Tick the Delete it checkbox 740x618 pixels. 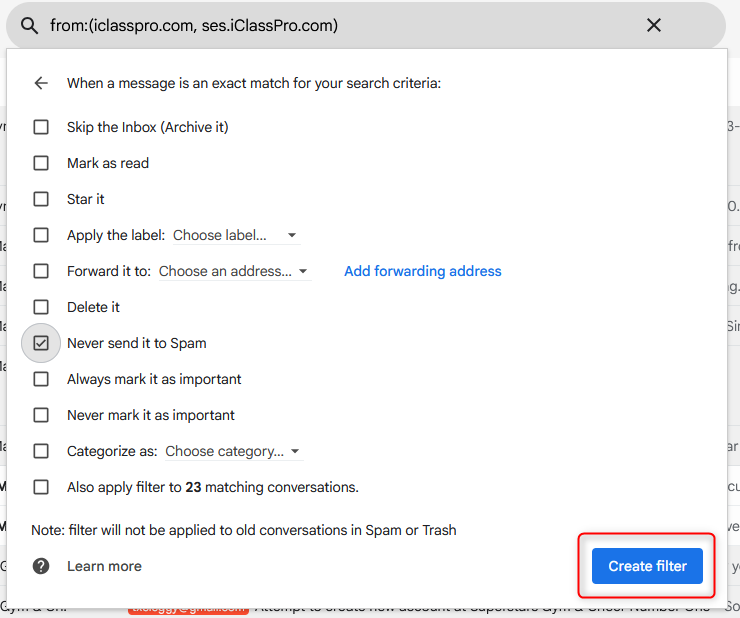click(41, 307)
